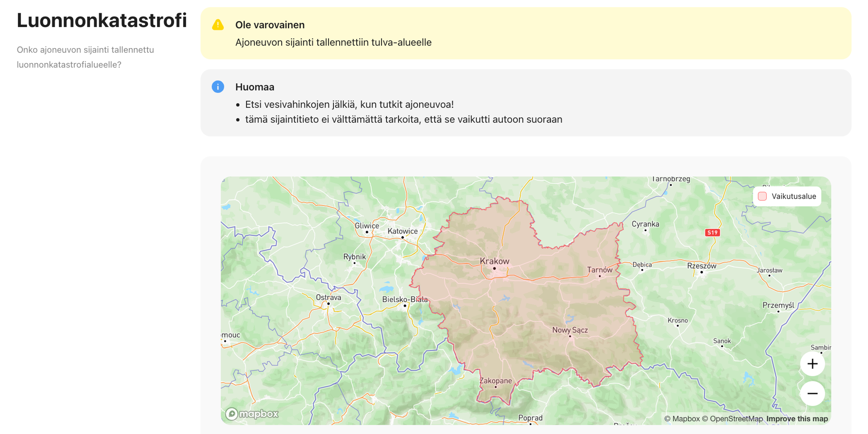The height and width of the screenshot is (434, 868).
Task: Click the Sambir label at map edge
Action: [821, 347]
